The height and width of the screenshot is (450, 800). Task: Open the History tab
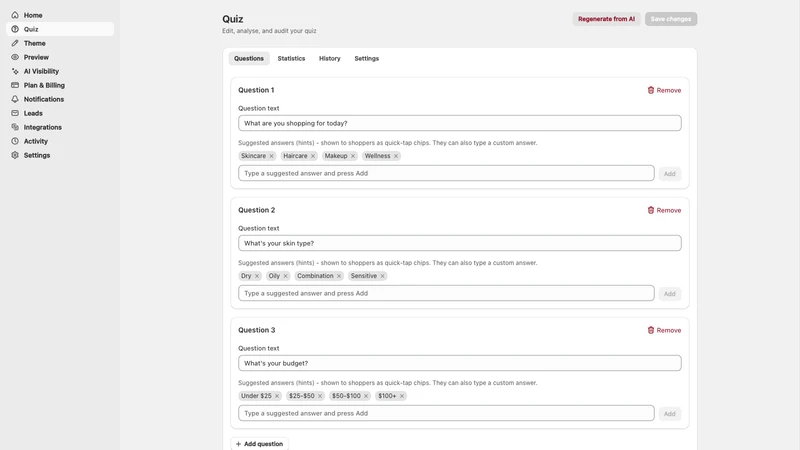click(x=330, y=59)
